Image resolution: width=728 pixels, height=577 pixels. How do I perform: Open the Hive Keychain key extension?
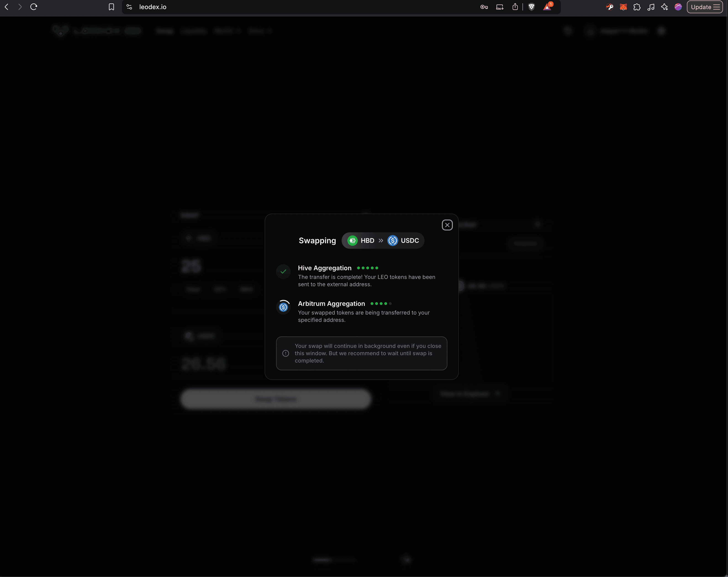coord(609,7)
